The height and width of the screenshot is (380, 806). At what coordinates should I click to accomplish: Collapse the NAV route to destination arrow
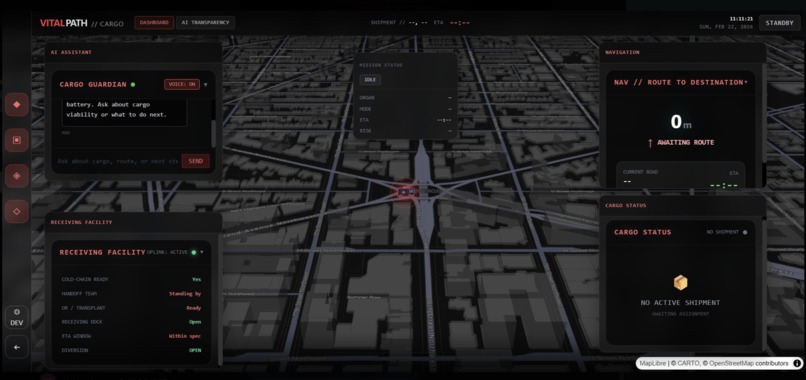pos(746,82)
